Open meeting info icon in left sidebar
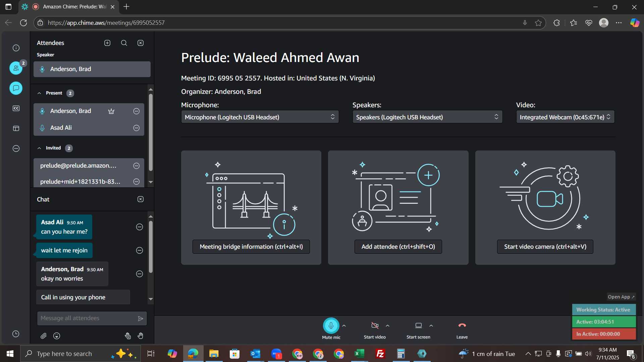 tap(16, 48)
